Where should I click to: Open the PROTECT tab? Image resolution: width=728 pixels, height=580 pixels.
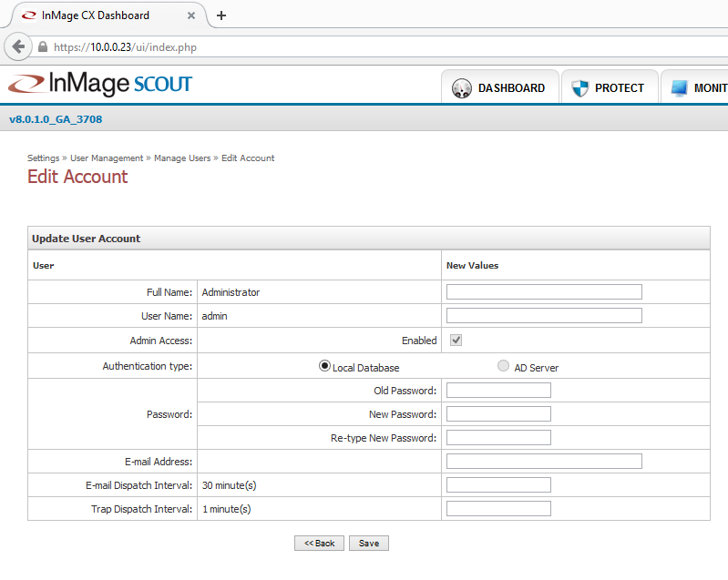coord(620,88)
